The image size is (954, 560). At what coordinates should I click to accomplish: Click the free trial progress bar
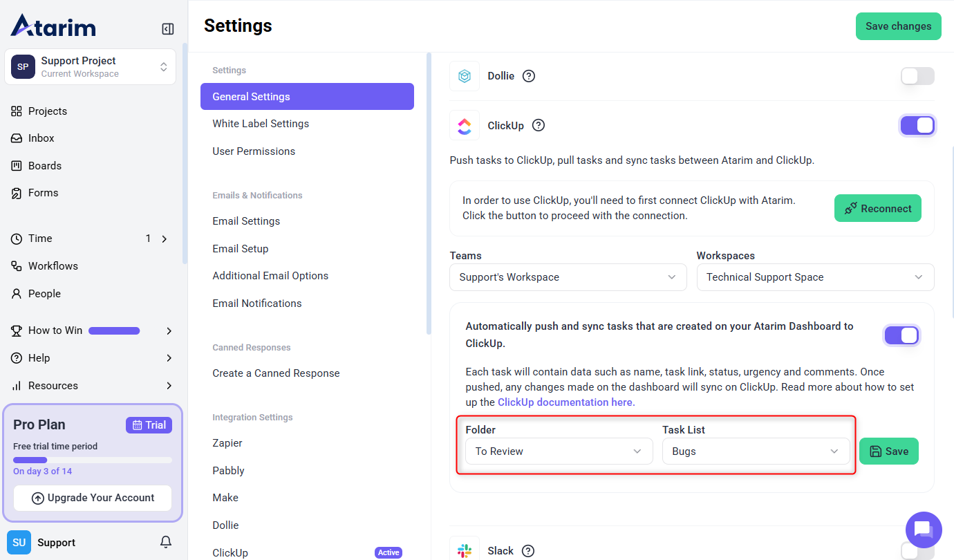point(92,460)
